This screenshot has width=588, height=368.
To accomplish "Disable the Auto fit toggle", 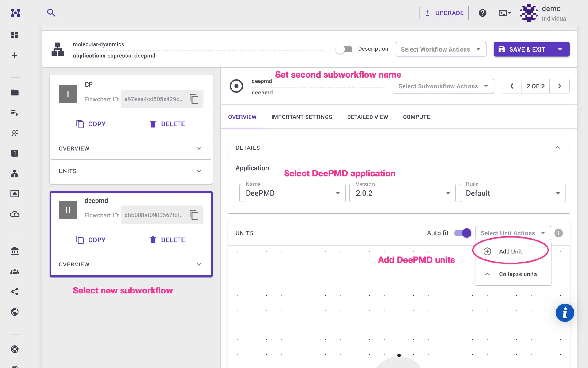I will coord(462,233).
